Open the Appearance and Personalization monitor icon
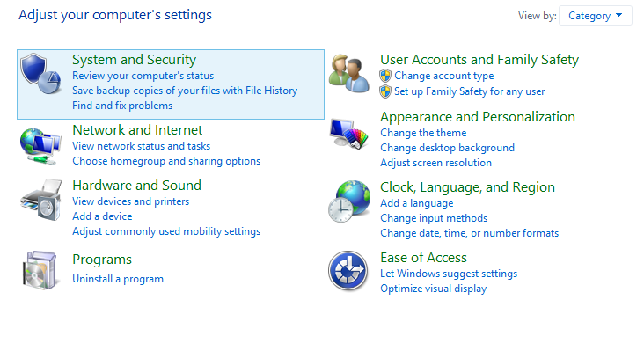Viewport: 644px width, 351px height. pyautogui.click(x=349, y=134)
